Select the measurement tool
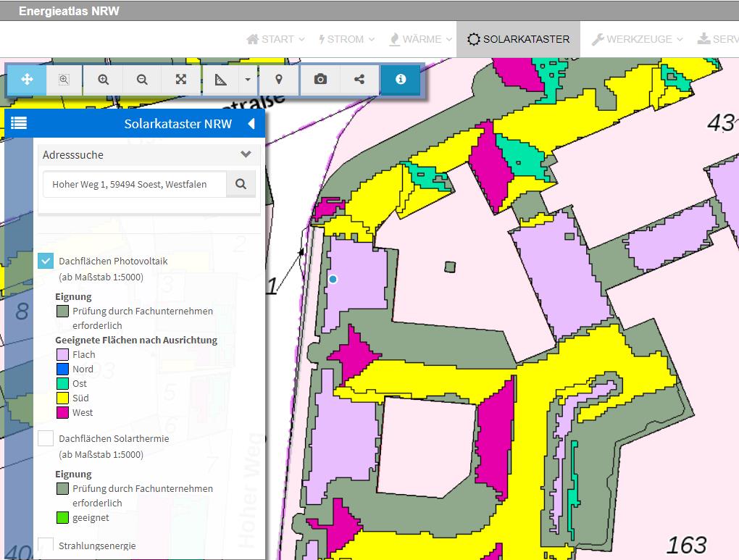The width and height of the screenshot is (739, 560). click(221, 80)
